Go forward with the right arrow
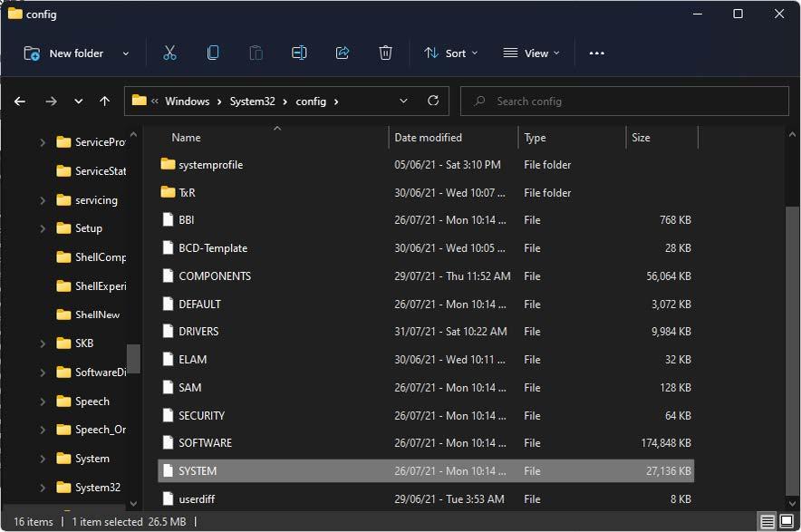 (51, 102)
